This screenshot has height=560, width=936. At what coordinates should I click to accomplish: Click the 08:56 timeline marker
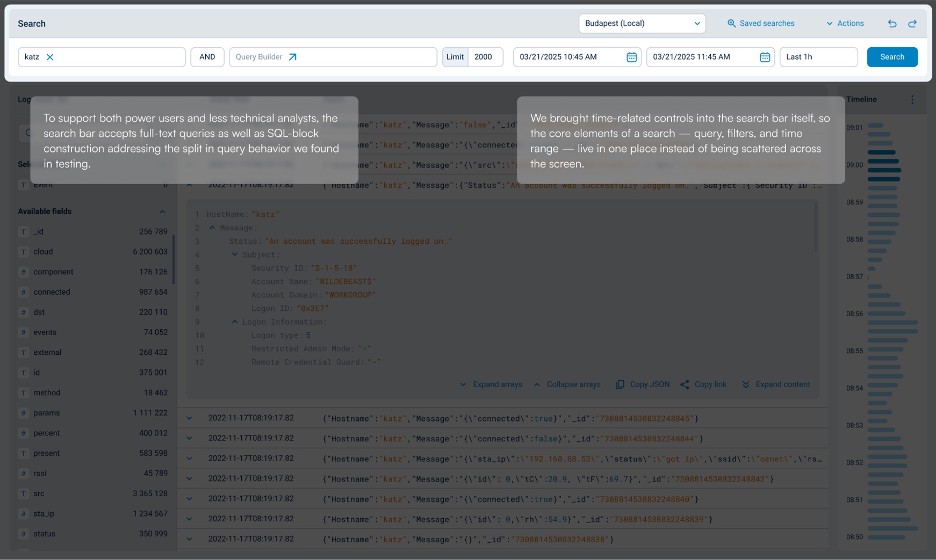coord(854,314)
